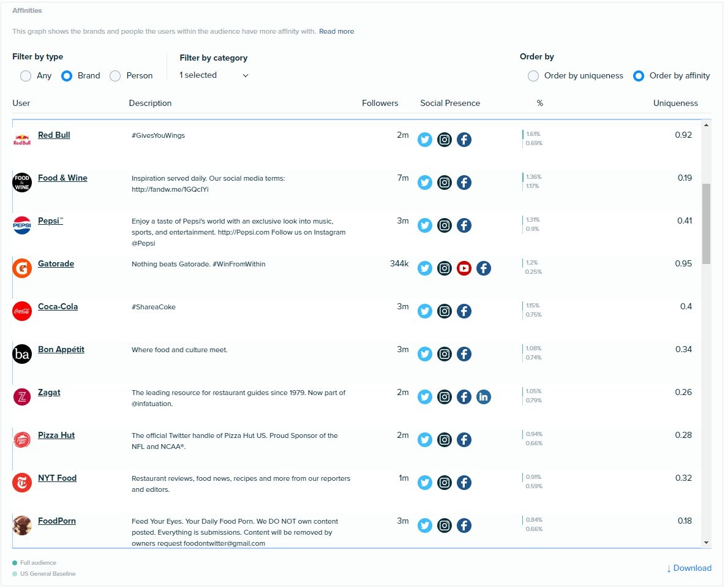Open the Read more link
Screen dimensions: 725x588
click(x=336, y=31)
